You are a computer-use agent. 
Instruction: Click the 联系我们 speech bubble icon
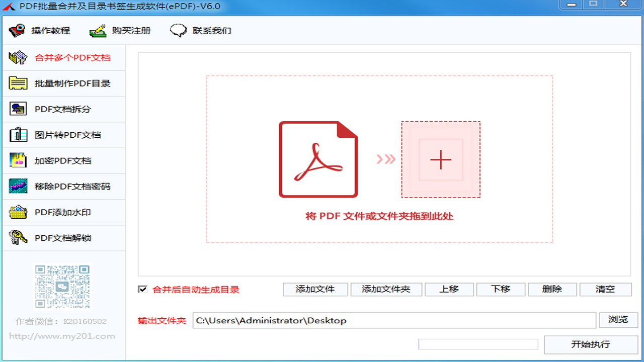tap(178, 30)
